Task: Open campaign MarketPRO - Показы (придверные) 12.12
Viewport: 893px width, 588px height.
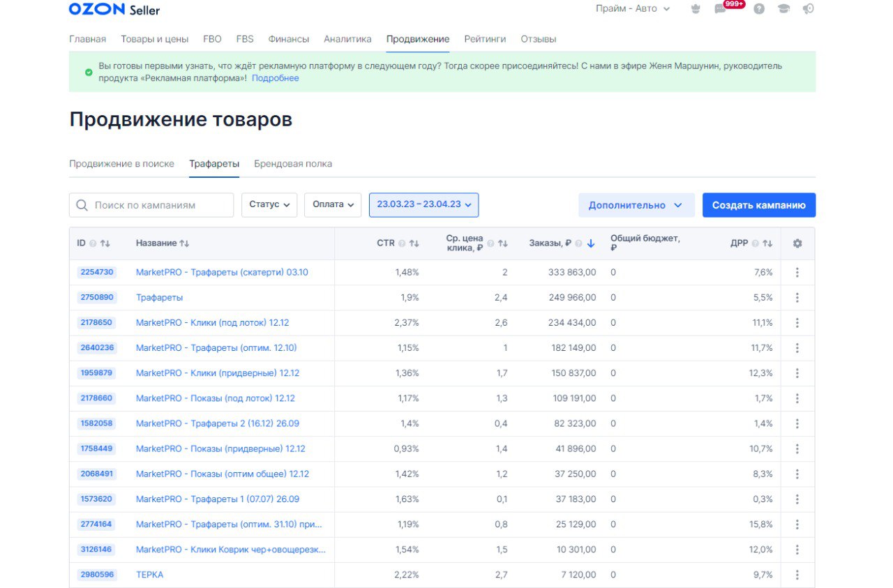Action: 220,448
